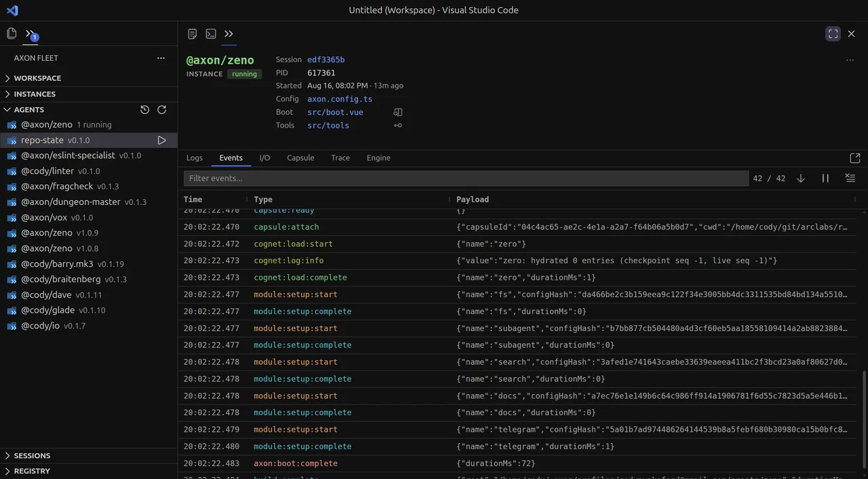Open instance more options ellipsis menu

tap(850, 60)
